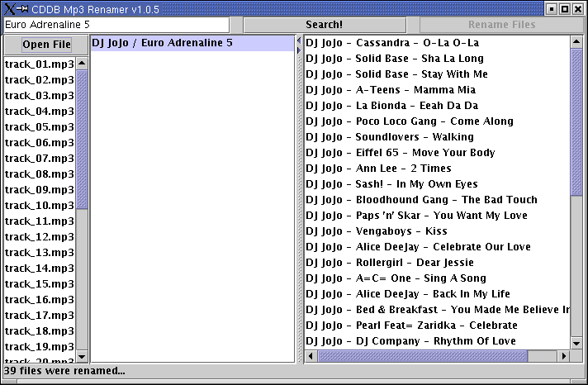This screenshot has height=385, width=588.
Task: Close the CDDB Mp3 Renamer window
Action: (578, 9)
